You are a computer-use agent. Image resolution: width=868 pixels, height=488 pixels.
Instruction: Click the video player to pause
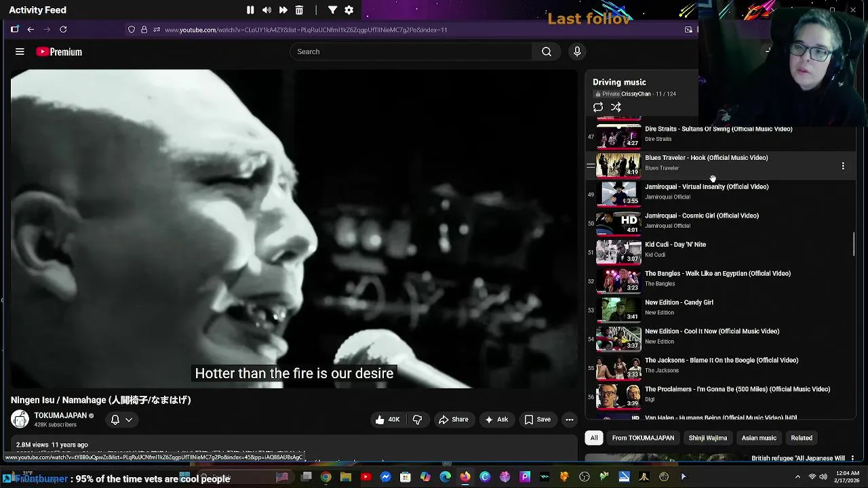pyautogui.click(x=294, y=229)
